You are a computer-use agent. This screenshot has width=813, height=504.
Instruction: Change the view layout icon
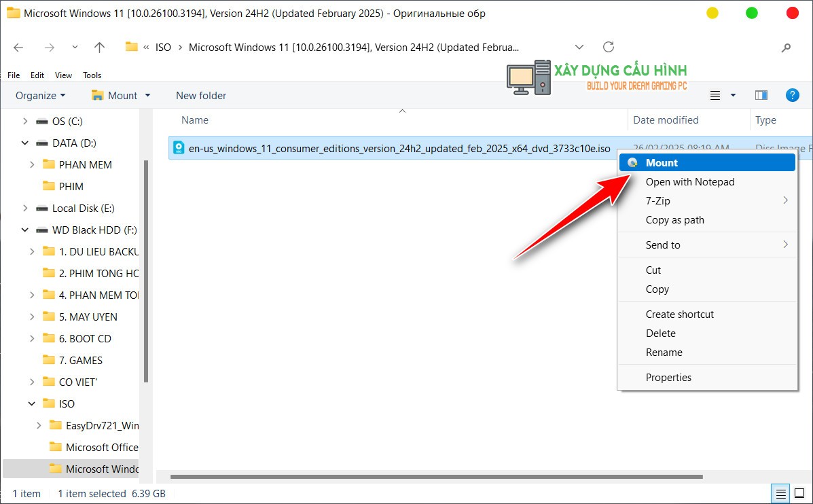coord(715,95)
